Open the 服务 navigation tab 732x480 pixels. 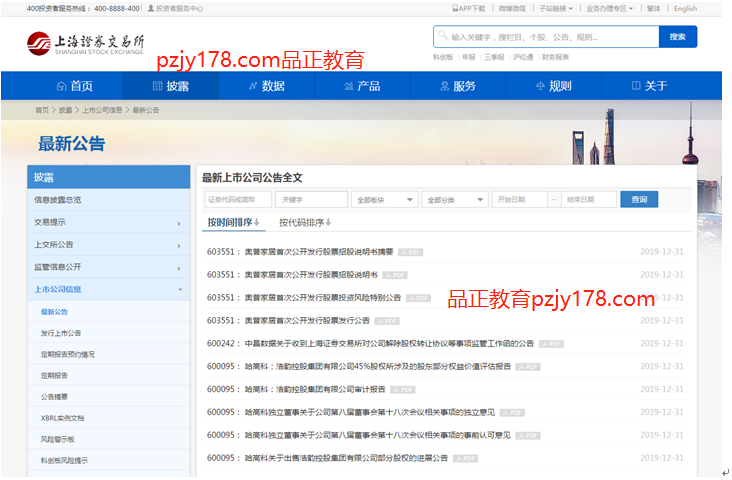458,86
